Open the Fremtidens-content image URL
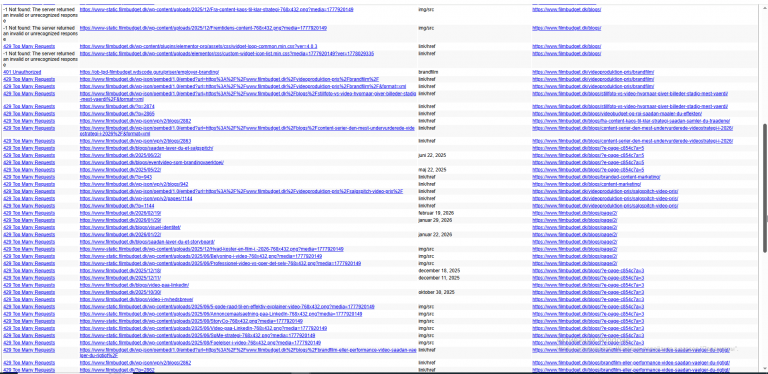This screenshot has height=374, width=768. pos(203,28)
